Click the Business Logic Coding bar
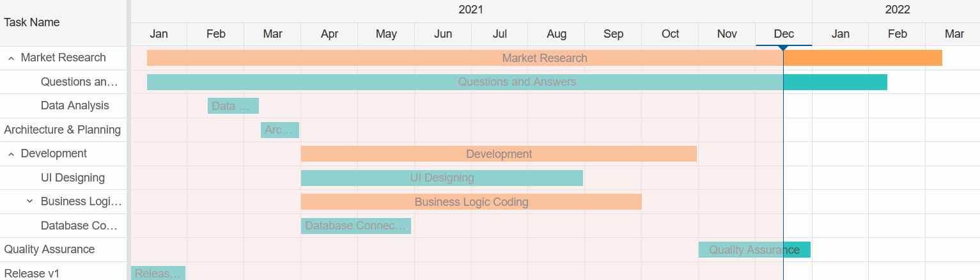Screen dimensions: 980x280 471,202
